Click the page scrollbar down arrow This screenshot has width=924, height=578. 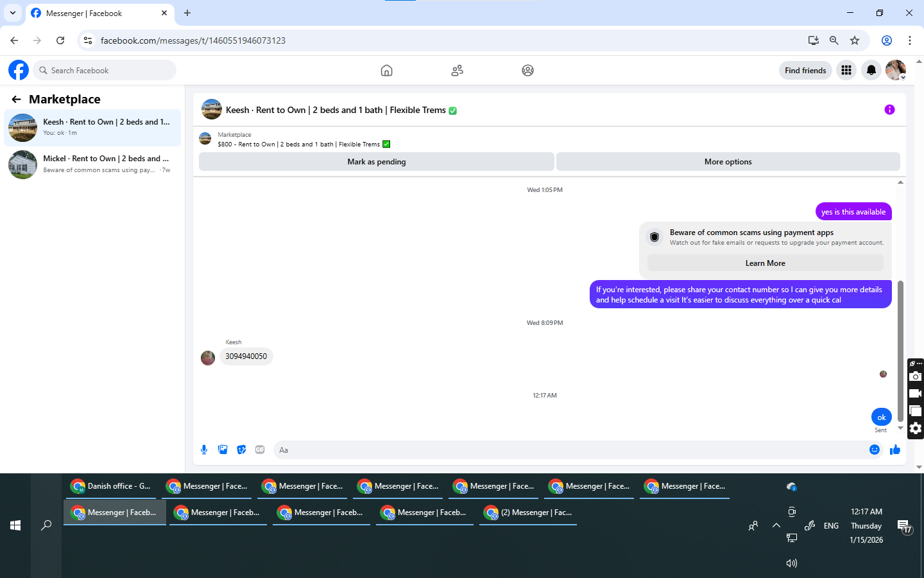tap(919, 468)
